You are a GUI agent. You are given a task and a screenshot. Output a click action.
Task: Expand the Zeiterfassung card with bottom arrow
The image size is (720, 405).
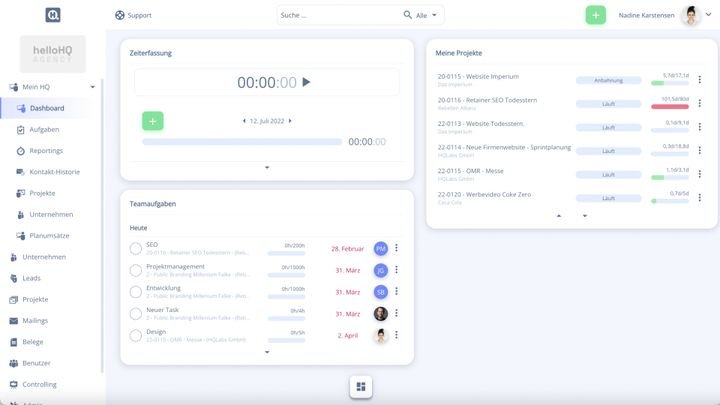[267, 168]
